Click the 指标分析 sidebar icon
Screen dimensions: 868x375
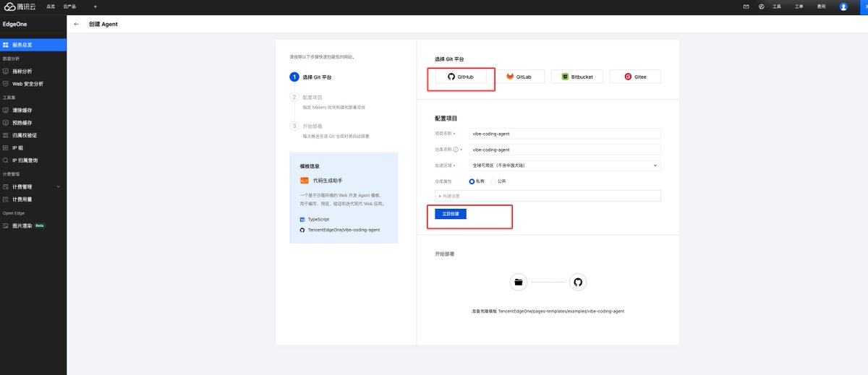pyautogui.click(x=6, y=72)
